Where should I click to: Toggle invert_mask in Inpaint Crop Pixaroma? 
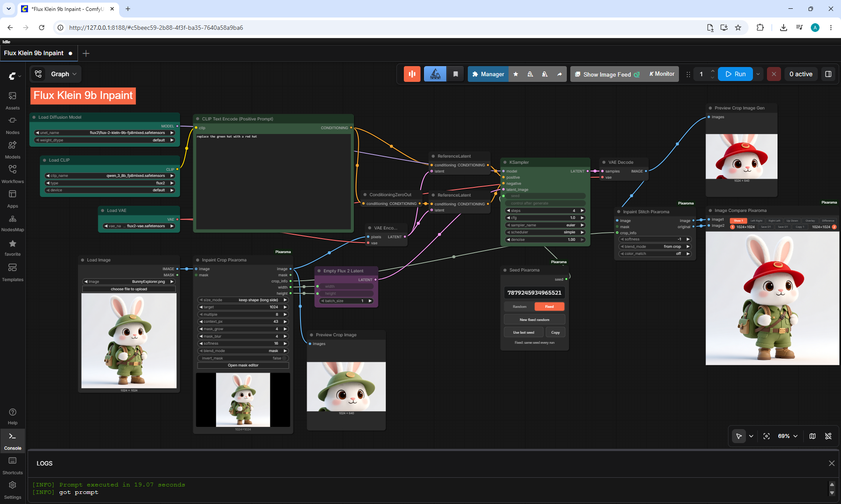point(243,358)
